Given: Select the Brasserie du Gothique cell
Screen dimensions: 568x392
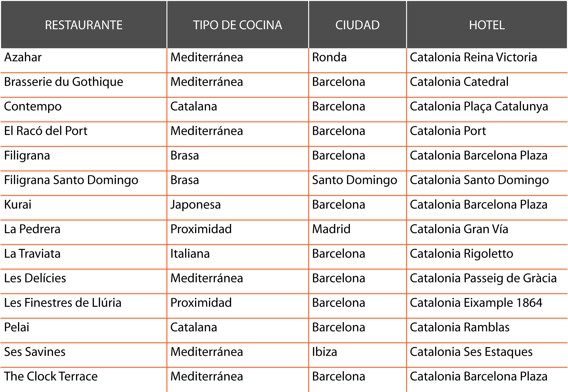Looking at the screenshot, I should coord(64,82).
